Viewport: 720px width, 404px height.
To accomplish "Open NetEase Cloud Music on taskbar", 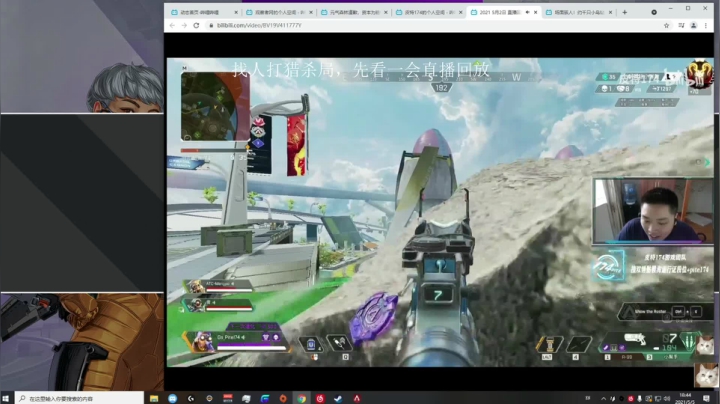I will (320, 398).
